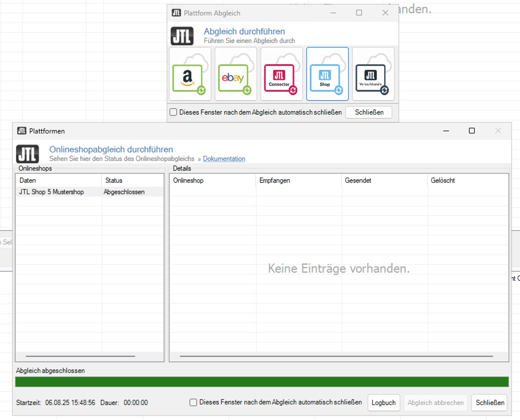Click Schließen in the Plattform Abgleich window

pos(369,112)
